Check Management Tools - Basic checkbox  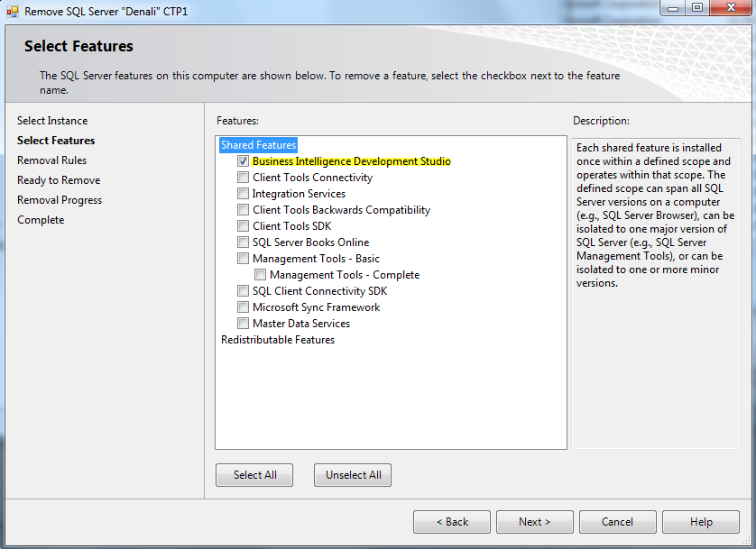click(243, 259)
